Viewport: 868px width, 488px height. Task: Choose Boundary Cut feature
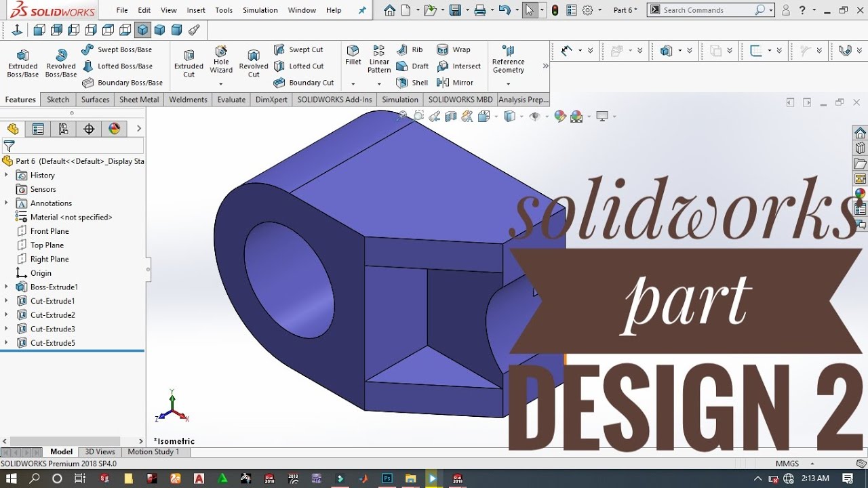[x=304, y=83]
